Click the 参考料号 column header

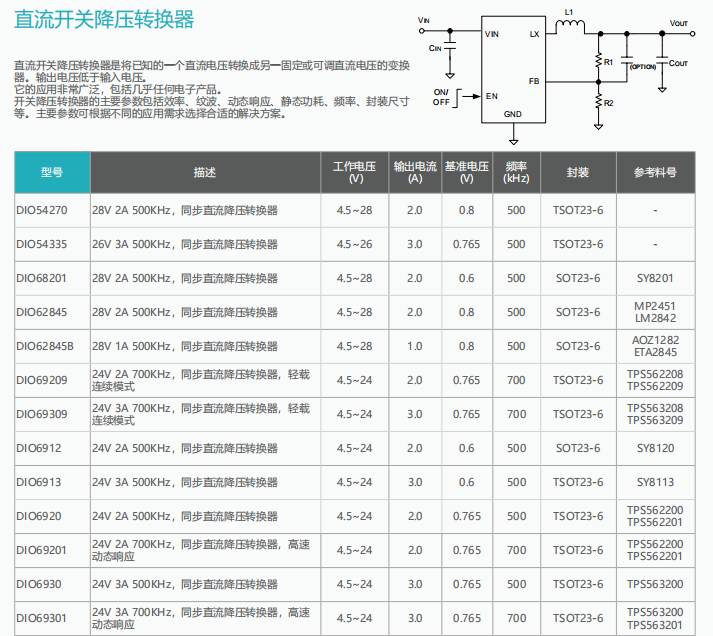(654, 173)
